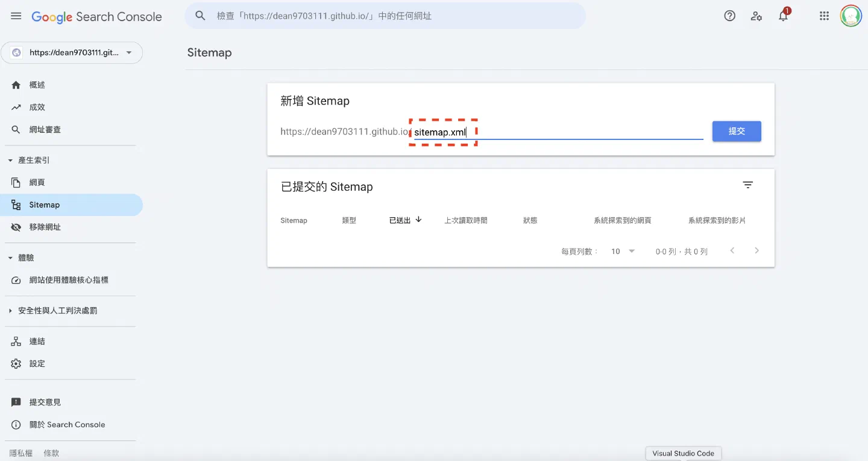The width and height of the screenshot is (868, 461).
Task: Open the property selector dropdown
Action: coord(72,52)
